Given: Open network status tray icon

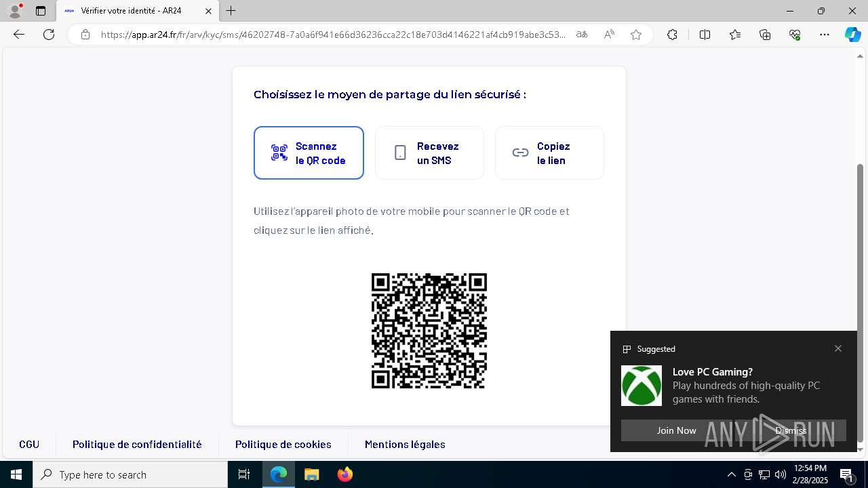Looking at the screenshot, I should coord(764,474).
